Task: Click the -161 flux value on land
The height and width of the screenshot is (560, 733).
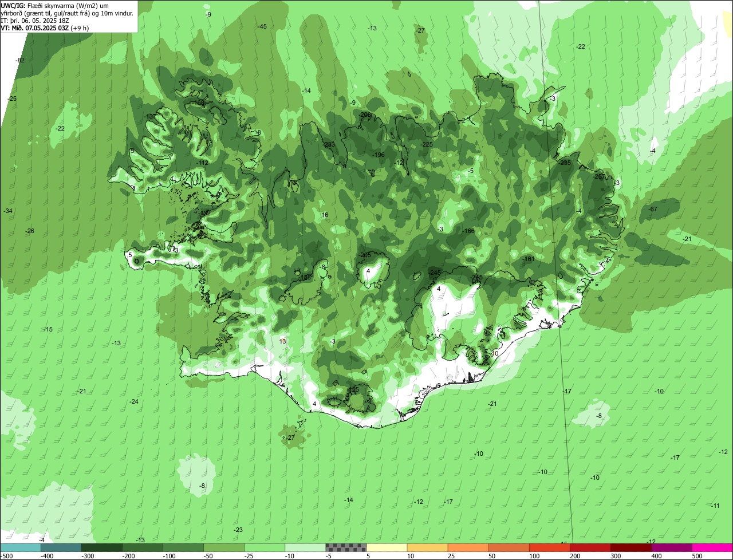Action: pos(528,259)
